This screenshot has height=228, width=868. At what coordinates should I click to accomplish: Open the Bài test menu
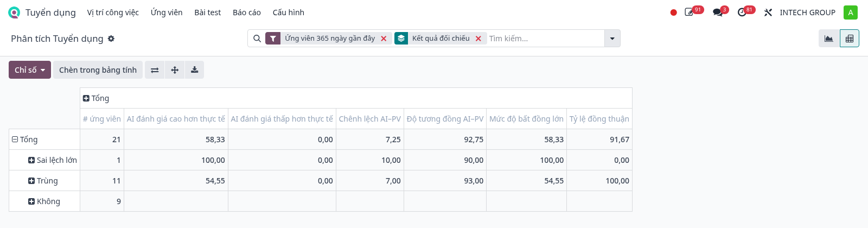coord(208,12)
